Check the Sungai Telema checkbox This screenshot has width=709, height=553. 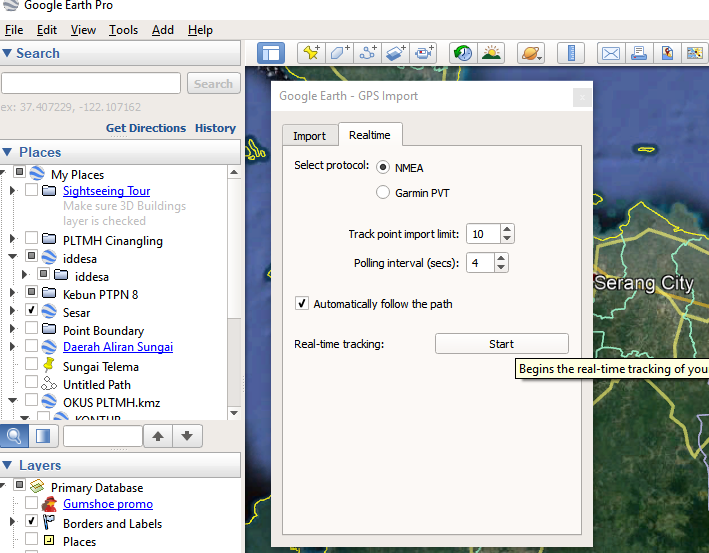pyautogui.click(x=31, y=364)
